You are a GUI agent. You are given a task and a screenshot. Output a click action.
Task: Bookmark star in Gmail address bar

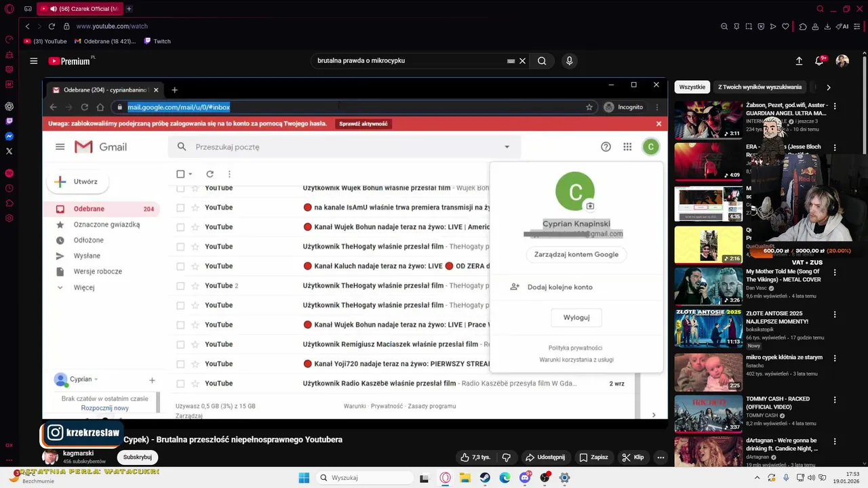(589, 107)
